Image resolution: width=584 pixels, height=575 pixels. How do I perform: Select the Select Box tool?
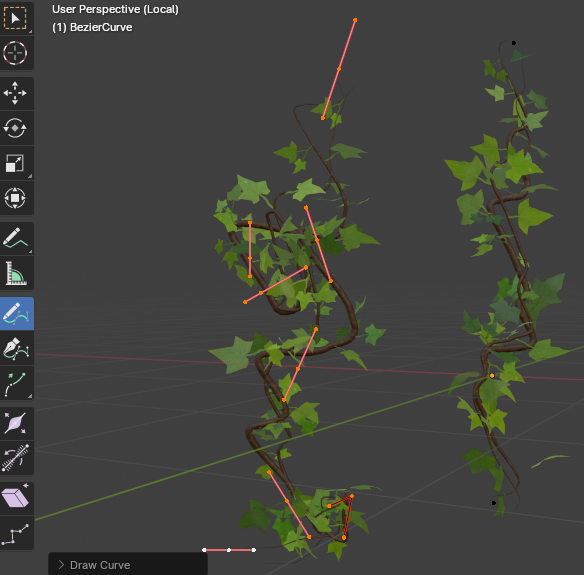click(15, 18)
